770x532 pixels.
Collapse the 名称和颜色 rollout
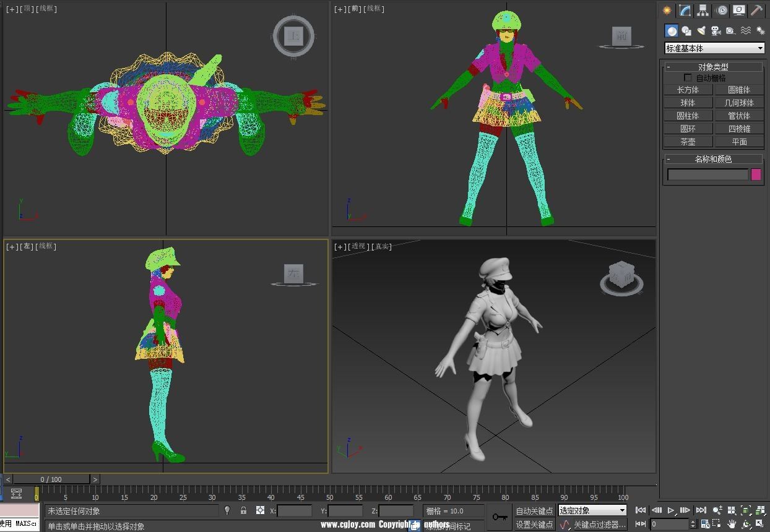pyautogui.click(x=713, y=159)
